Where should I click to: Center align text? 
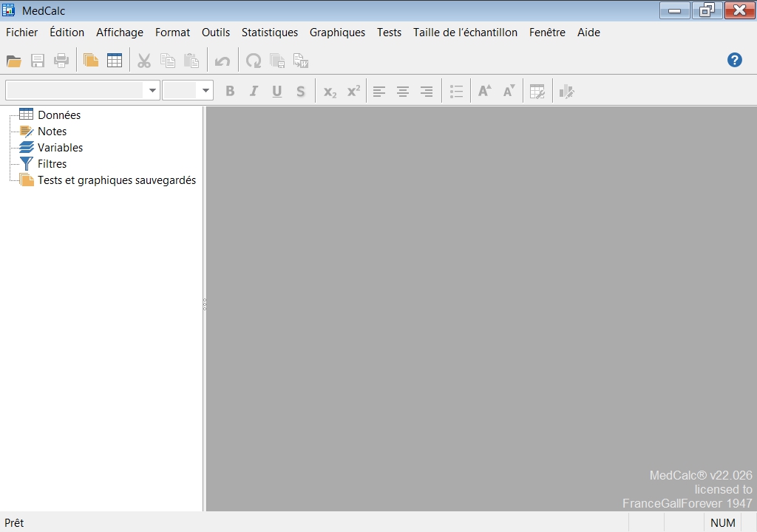[403, 91]
